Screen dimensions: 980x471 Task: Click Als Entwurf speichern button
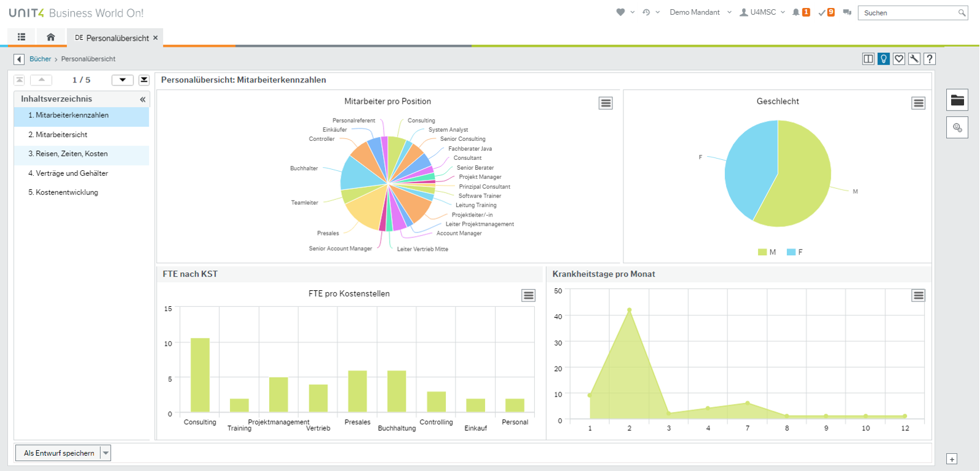pos(59,453)
